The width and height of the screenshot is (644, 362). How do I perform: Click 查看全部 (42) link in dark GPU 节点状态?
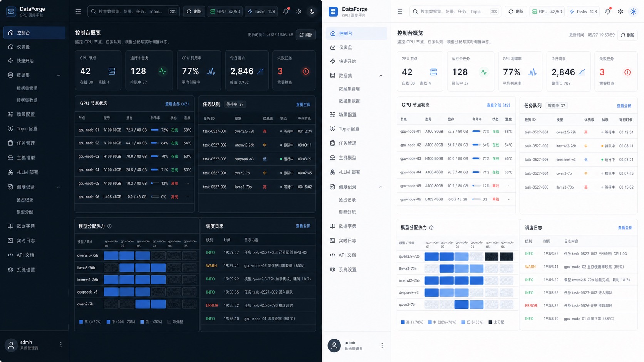[x=177, y=104]
